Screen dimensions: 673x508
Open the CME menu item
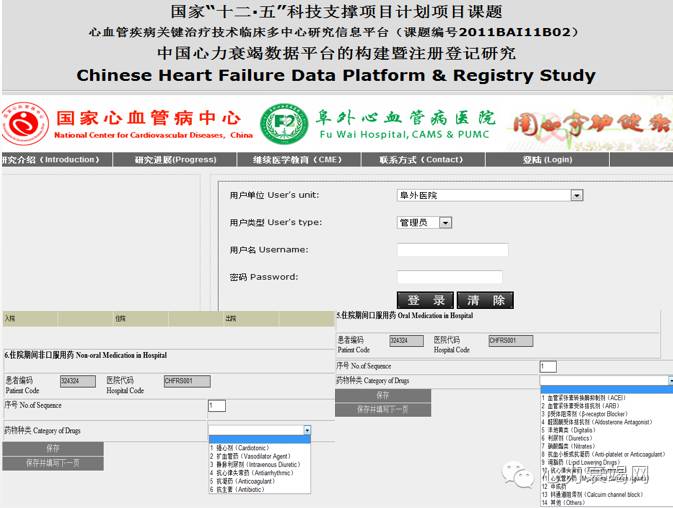[x=298, y=160]
